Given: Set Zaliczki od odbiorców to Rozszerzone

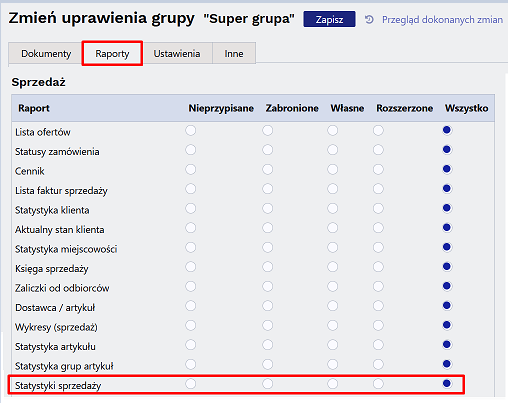Looking at the screenshot, I should coord(378,286).
